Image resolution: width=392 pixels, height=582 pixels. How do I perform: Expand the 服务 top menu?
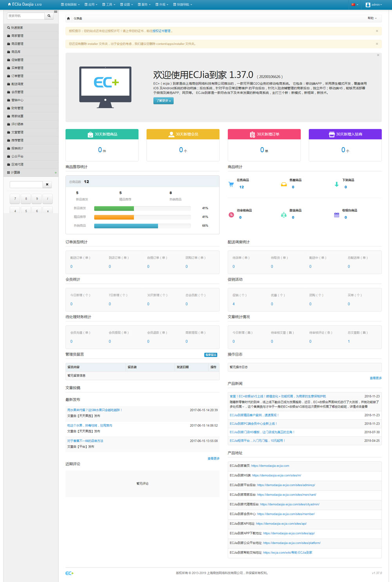[144, 5]
